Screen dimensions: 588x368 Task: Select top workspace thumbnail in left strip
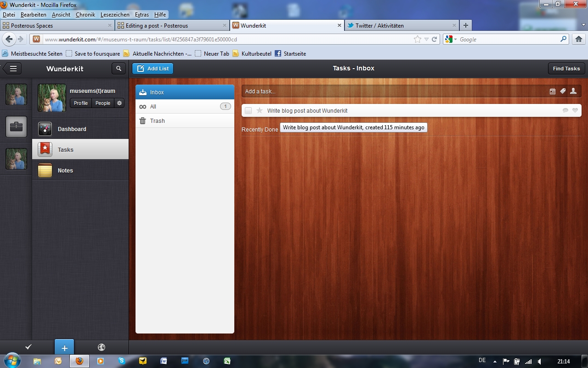coord(16,94)
